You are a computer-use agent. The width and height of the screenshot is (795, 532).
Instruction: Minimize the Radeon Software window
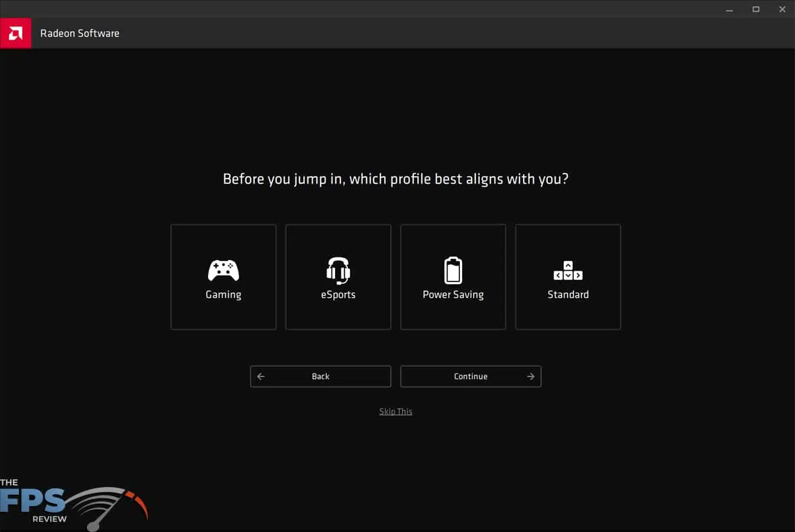point(729,9)
